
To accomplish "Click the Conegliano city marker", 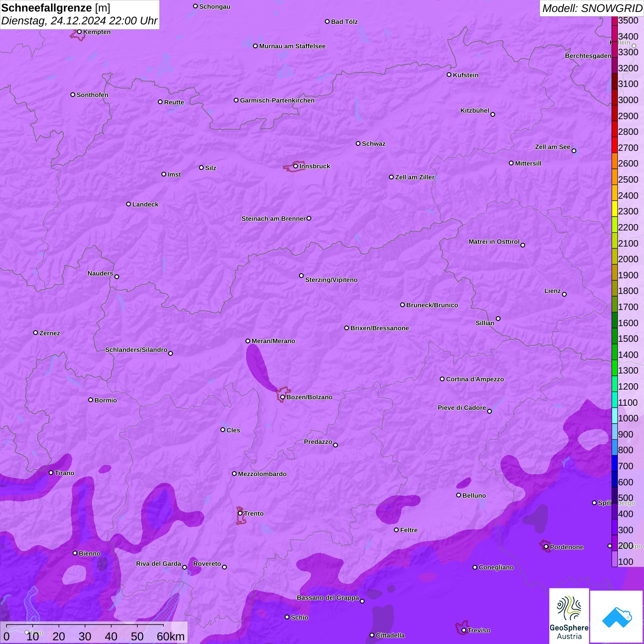I will (475, 567).
